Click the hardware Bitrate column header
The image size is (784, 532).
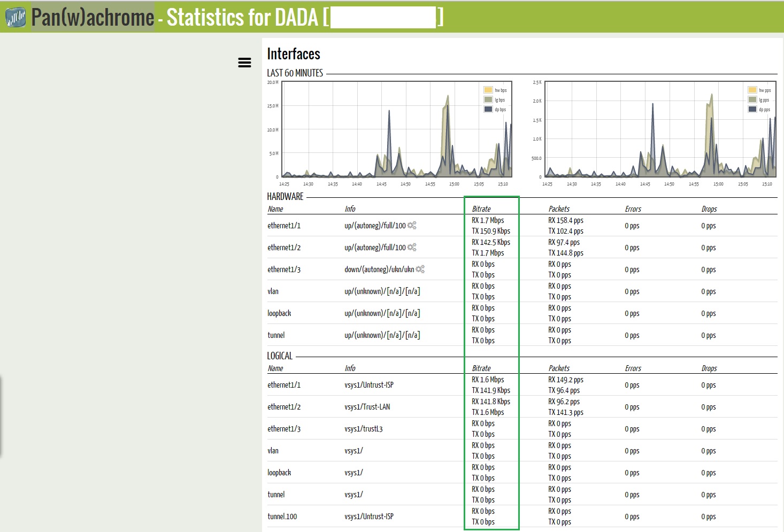click(x=481, y=209)
